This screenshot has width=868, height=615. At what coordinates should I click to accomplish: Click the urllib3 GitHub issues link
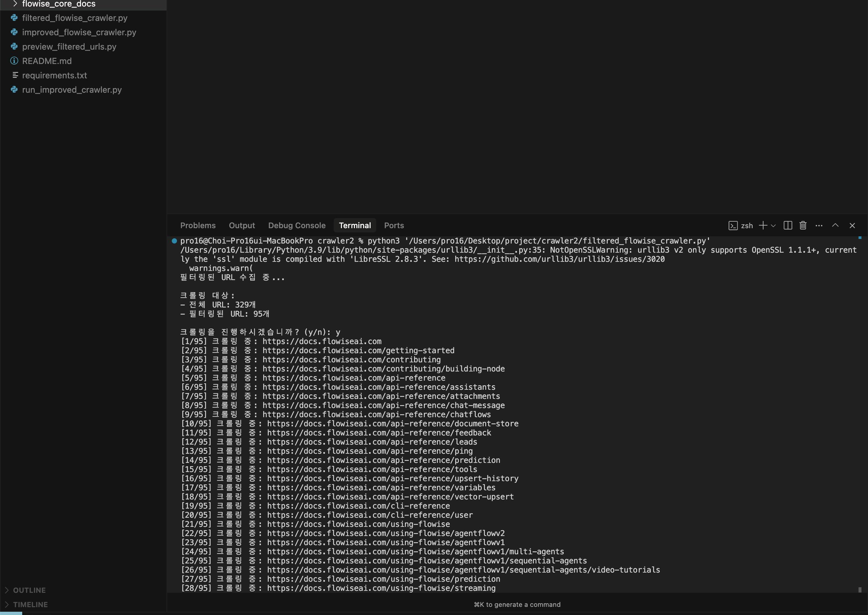(559, 260)
